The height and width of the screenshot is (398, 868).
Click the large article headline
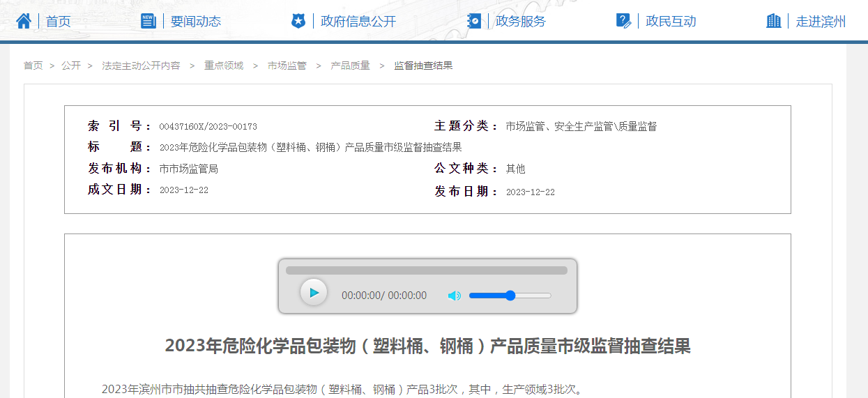coord(427,346)
